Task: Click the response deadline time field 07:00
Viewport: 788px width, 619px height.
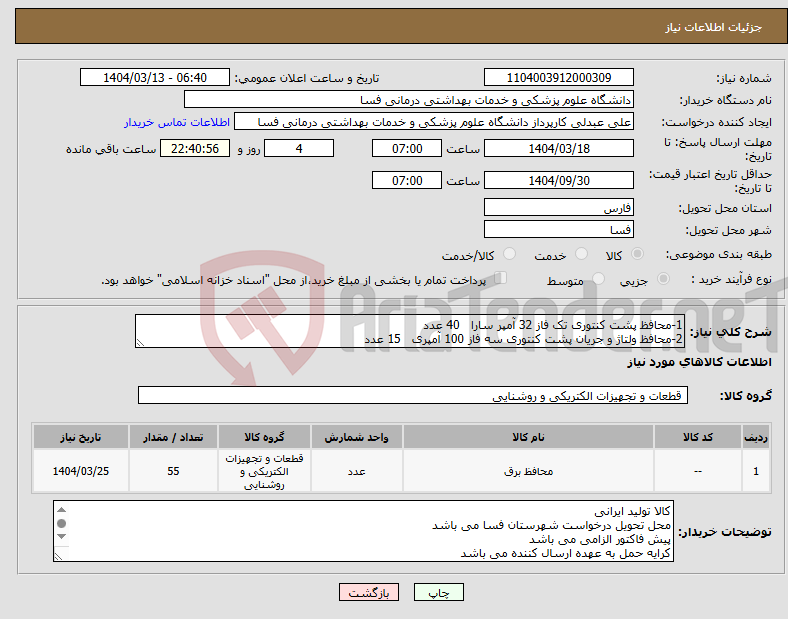Action: coord(407,148)
